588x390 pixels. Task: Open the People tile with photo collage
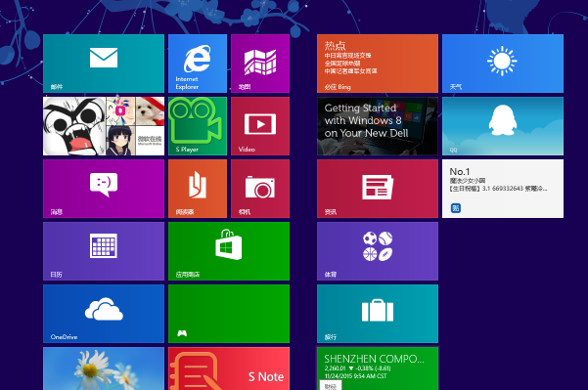[104, 126]
